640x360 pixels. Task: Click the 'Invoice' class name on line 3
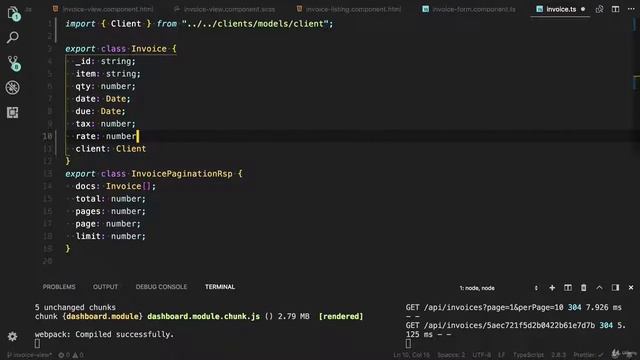(149, 49)
